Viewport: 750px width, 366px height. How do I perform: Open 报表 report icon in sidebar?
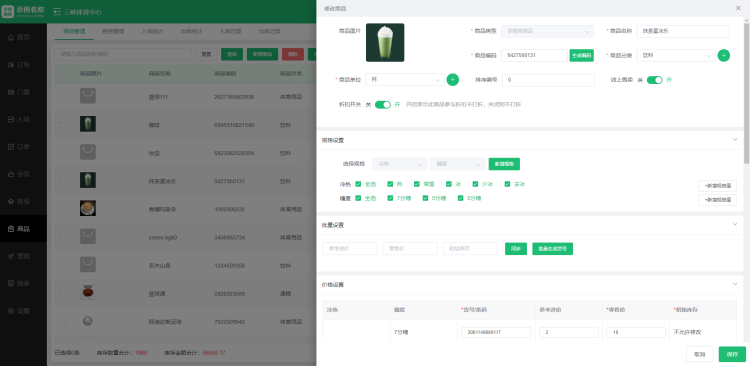tap(11, 284)
